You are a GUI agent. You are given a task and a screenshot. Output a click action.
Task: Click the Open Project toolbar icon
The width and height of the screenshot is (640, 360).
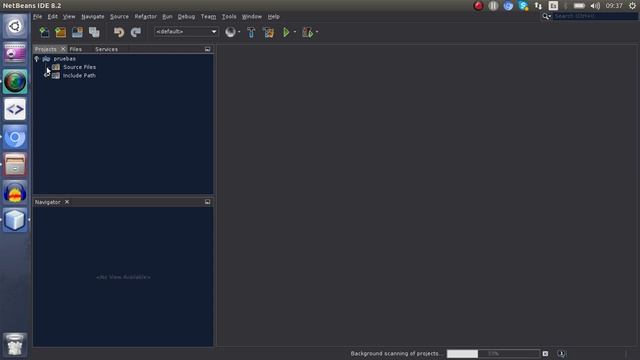click(77, 32)
